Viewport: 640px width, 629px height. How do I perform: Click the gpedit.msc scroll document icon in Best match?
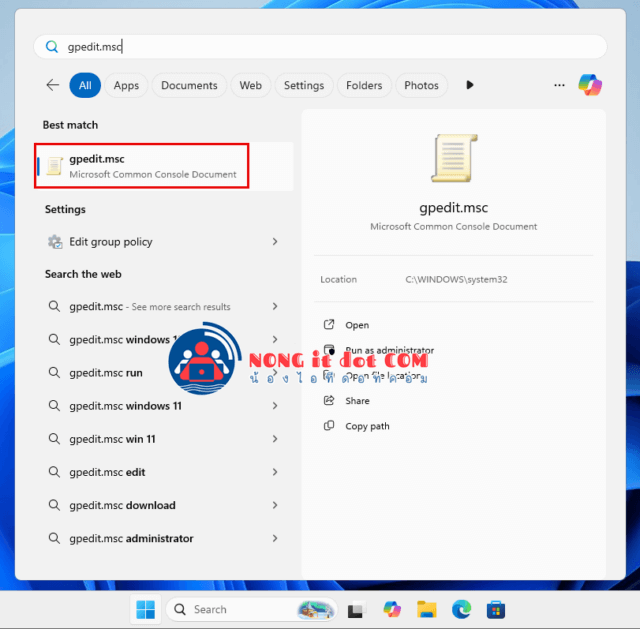point(54,166)
